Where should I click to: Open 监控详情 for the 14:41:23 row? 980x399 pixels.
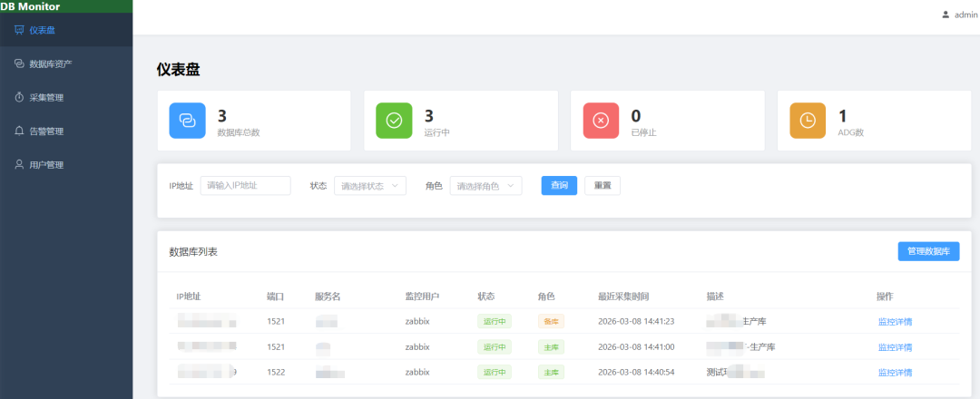click(x=895, y=322)
